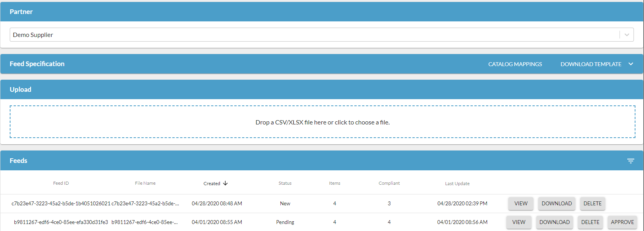Image resolution: width=644 pixels, height=231 pixels.
Task: Open the Partner dropdown arrow
Action: [627, 35]
